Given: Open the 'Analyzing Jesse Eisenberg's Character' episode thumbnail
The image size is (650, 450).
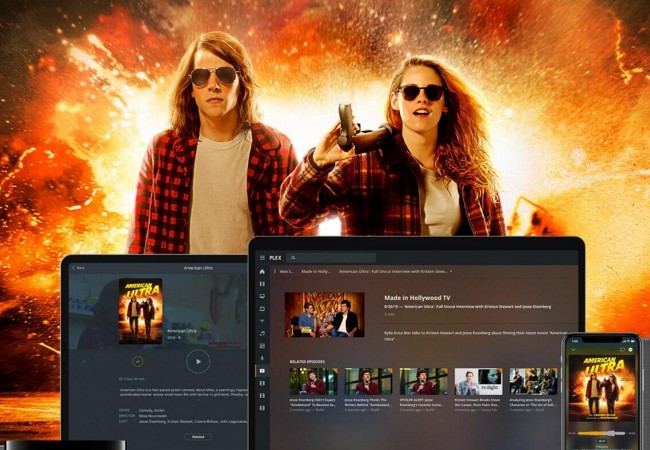Looking at the screenshot, I should pyautogui.click(x=533, y=381).
